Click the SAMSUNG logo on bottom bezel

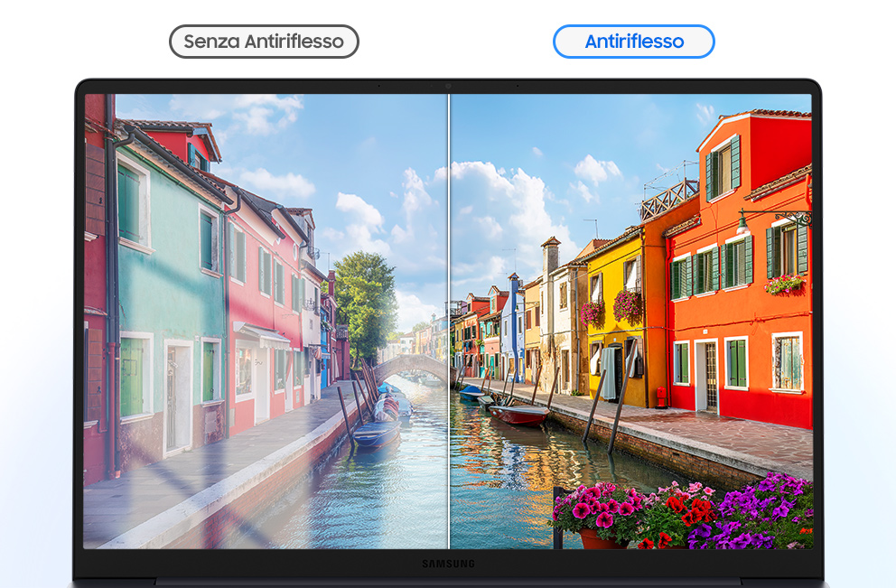click(447, 565)
